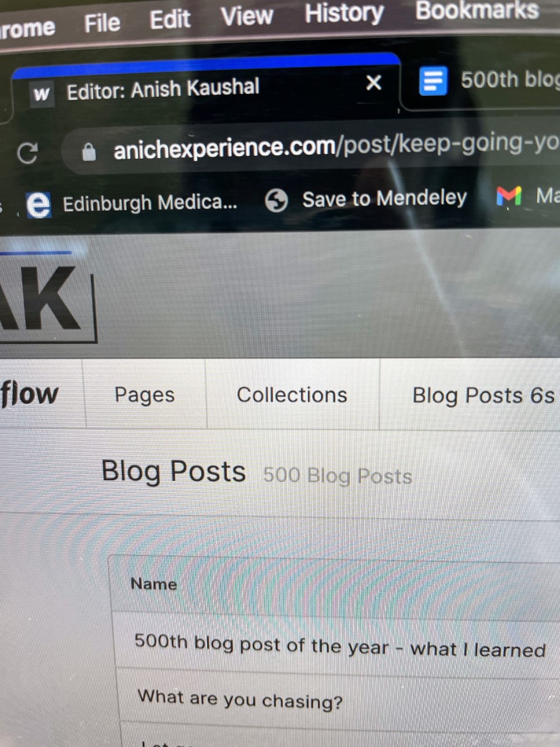Switch to the Collections tab
The image size is (560, 747).
(292, 395)
